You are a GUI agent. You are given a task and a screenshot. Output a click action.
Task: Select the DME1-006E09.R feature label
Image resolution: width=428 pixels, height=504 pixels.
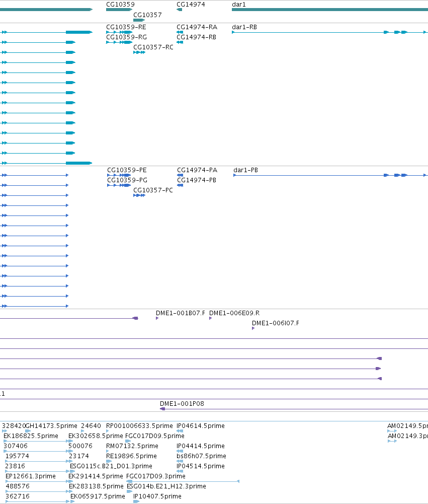(x=234, y=313)
